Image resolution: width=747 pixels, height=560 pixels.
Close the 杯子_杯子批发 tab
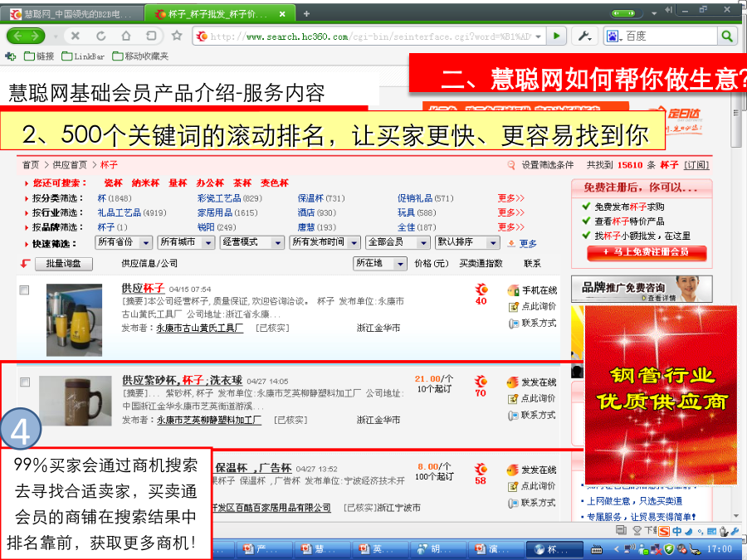pyautogui.click(x=282, y=14)
